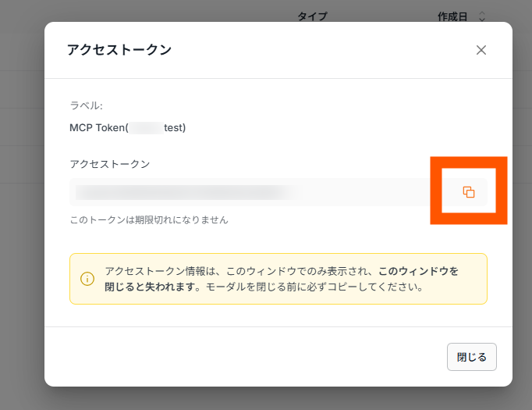Click the このトークンは期限切れになりません note
Screen dimensions: 532x410
pyautogui.click(x=149, y=219)
